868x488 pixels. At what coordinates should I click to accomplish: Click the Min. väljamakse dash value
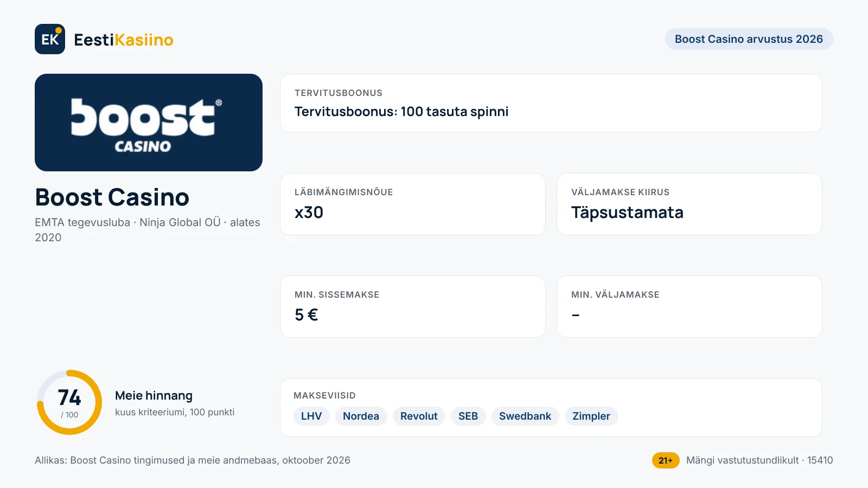pyautogui.click(x=576, y=315)
